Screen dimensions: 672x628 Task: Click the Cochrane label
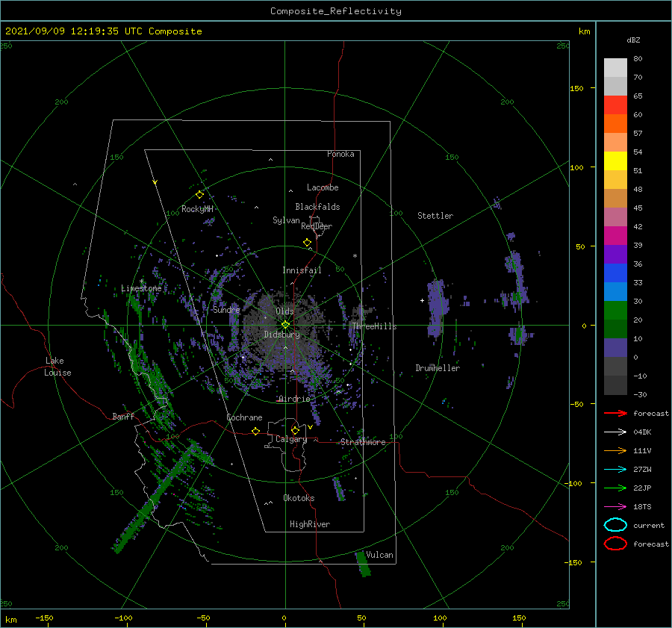pyautogui.click(x=244, y=417)
